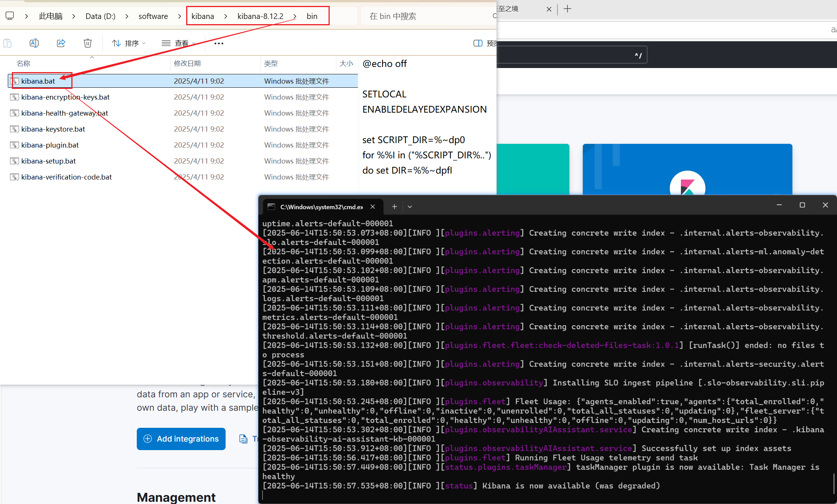This screenshot has width=837, height=504.
Task: Open the three-dots more options menu
Action: [x=219, y=43]
